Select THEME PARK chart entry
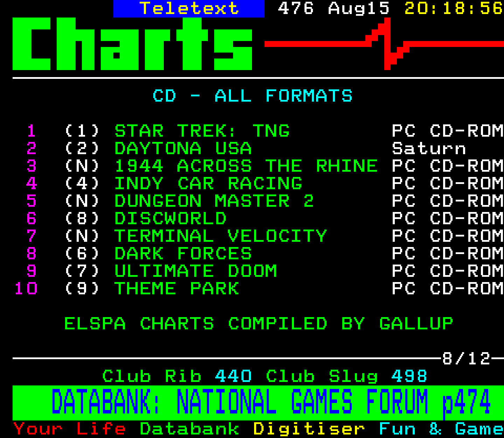Screen dimensions: 504x438 tap(177, 289)
